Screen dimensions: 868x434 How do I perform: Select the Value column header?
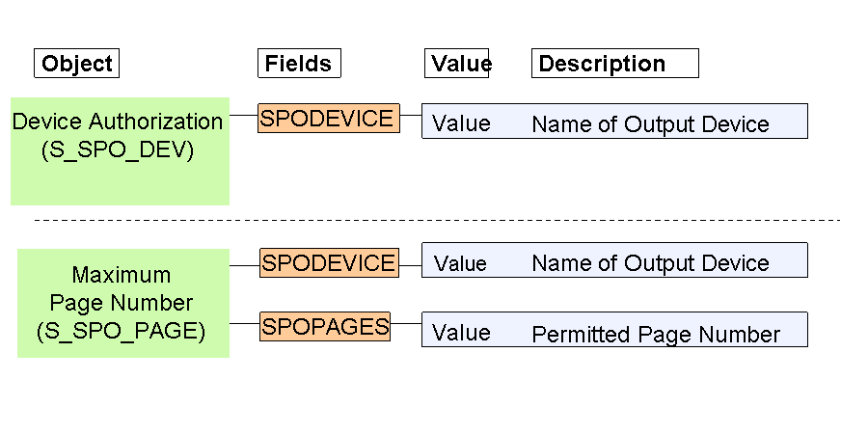[457, 64]
